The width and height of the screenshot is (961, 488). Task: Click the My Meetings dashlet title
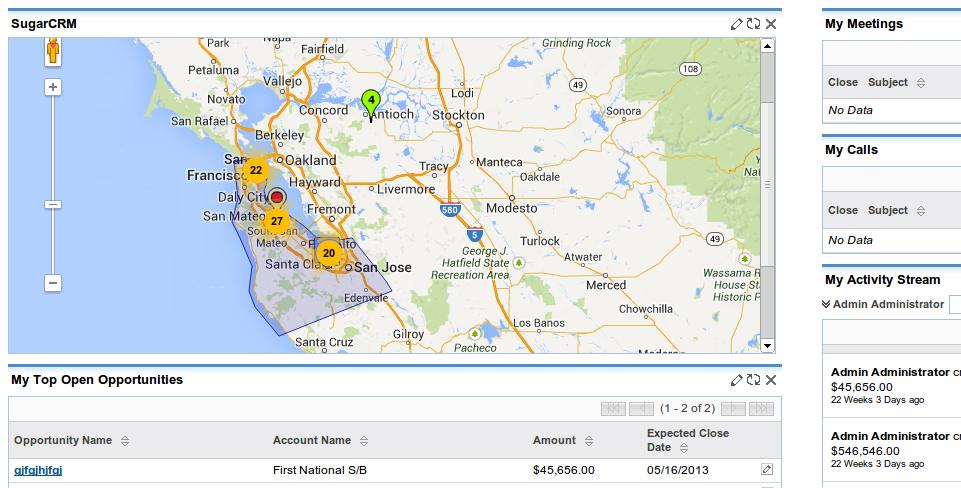click(x=864, y=24)
